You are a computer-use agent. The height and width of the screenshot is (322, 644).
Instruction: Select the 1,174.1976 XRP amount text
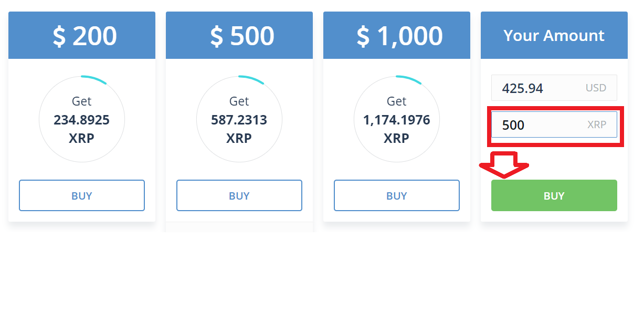click(x=397, y=129)
